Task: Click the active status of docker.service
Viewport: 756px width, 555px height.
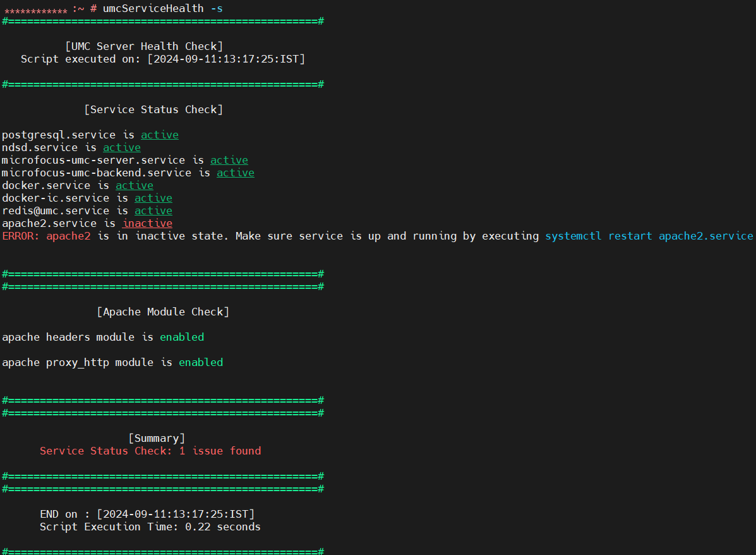Action: pos(134,186)
